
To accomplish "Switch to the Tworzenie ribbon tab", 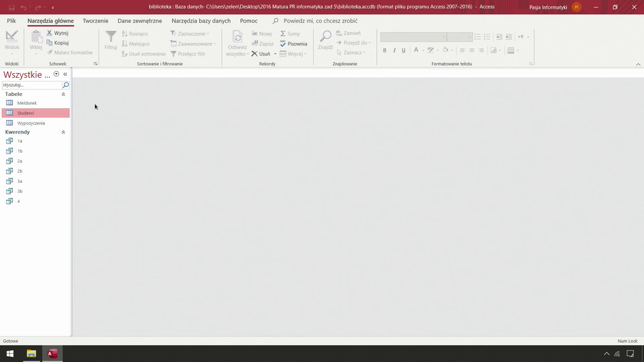I will pyautogui.click(x=95, y=21).
